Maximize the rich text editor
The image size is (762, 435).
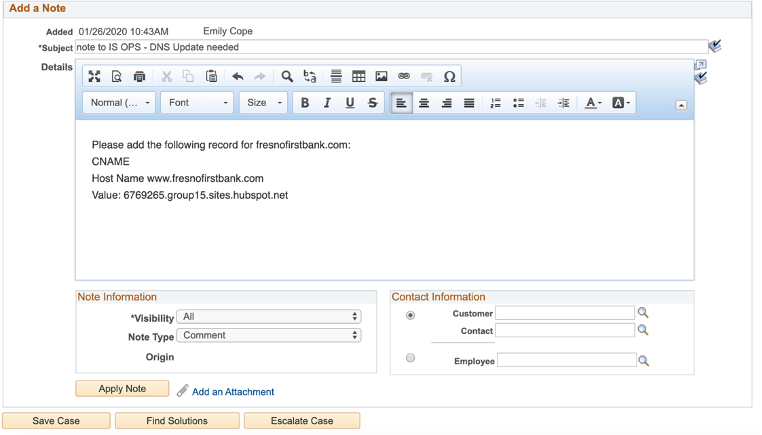tap(94, 76)
